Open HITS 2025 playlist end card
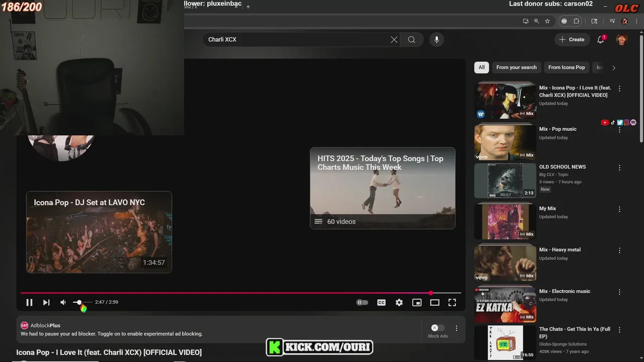Viewport: 644px width, 362px height. tap(382, 188)
